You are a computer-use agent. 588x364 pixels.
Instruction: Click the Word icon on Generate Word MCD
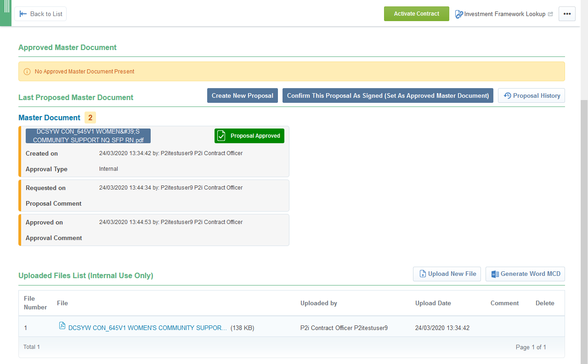(495, 274)
